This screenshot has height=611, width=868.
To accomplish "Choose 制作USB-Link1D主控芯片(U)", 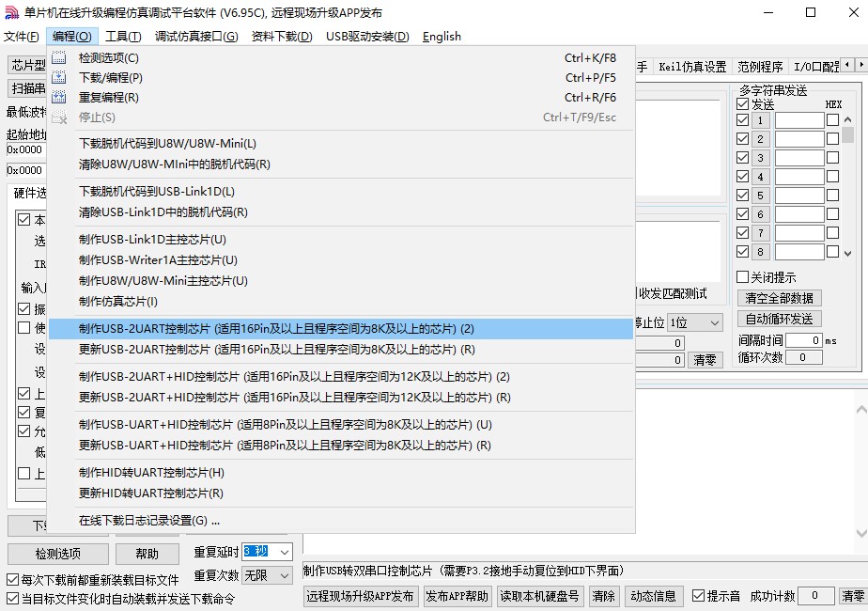I will (341, 240).
